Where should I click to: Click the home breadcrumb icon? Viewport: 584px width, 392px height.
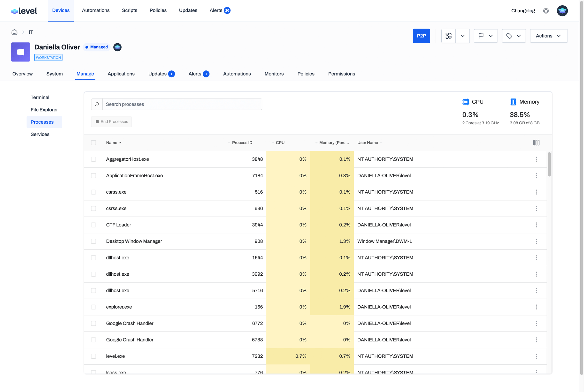pyautogui.click(x=14, y=32)
